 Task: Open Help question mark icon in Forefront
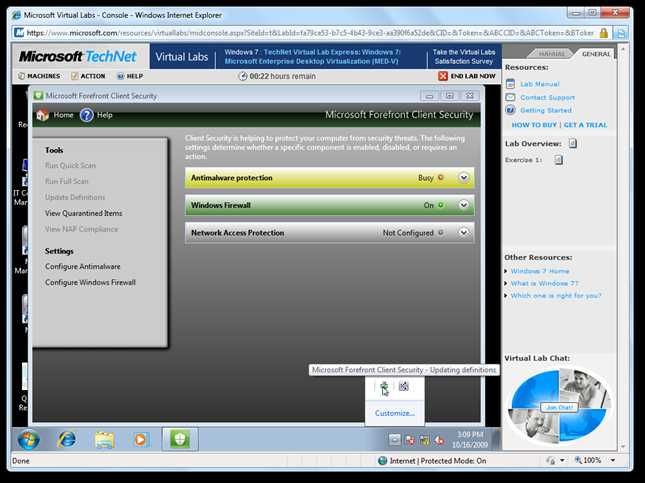[86, 115]
